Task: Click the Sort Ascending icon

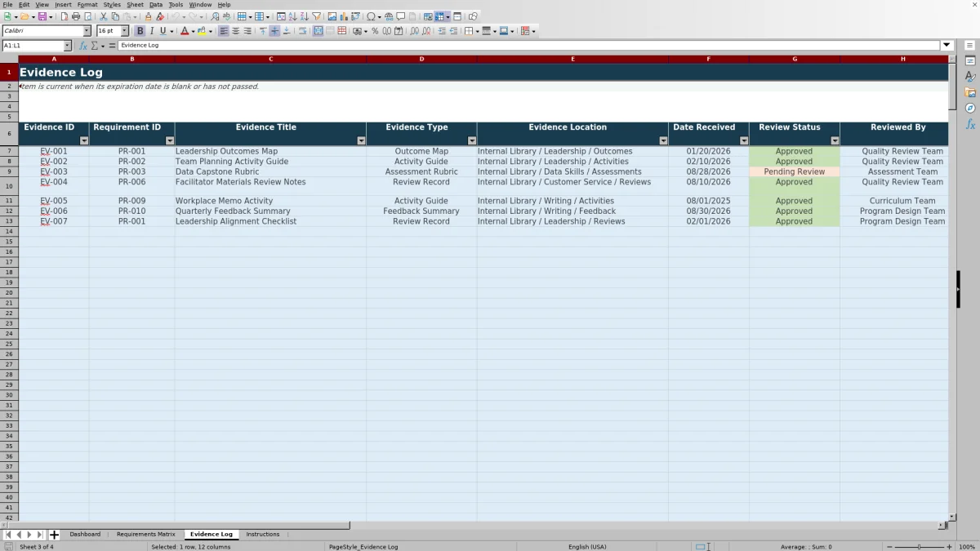Action: [292, 16]
